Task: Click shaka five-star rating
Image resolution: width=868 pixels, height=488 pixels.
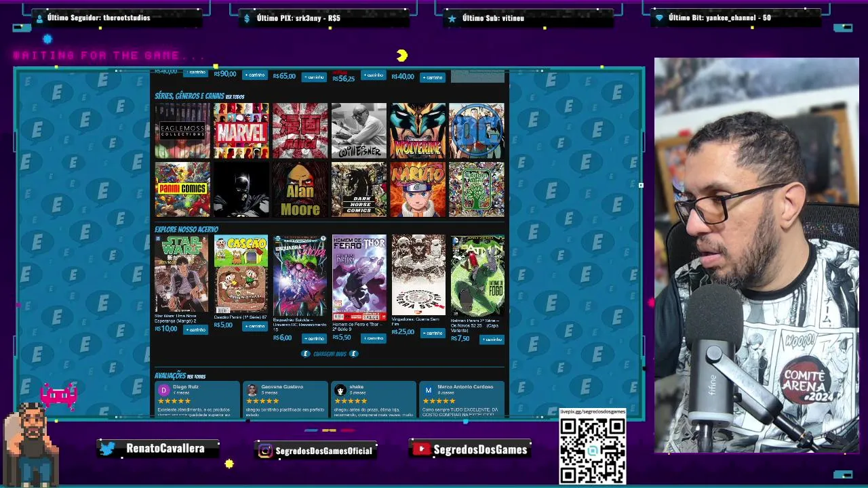Action: [x=351, y=401]
